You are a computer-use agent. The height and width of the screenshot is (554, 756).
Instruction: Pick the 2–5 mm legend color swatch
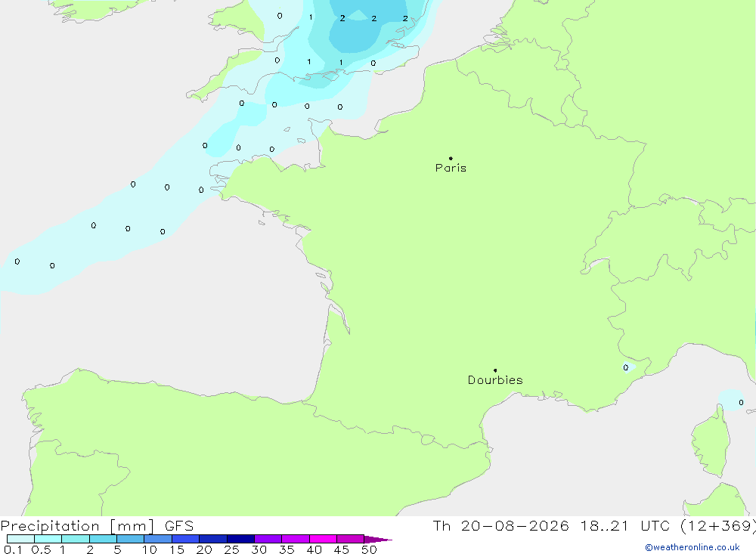click(103, 539)
